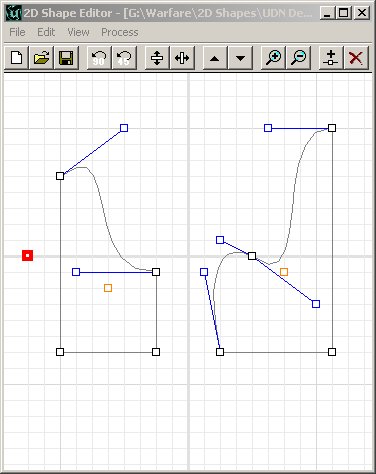376x474 pixels.
Task: Click the application icon in title bar
Action: 14,13
